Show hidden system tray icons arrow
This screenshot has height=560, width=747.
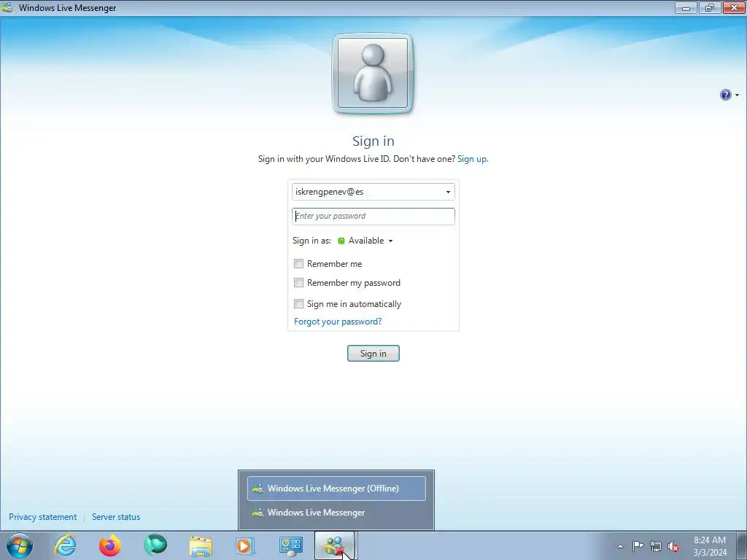pos(620,546)
